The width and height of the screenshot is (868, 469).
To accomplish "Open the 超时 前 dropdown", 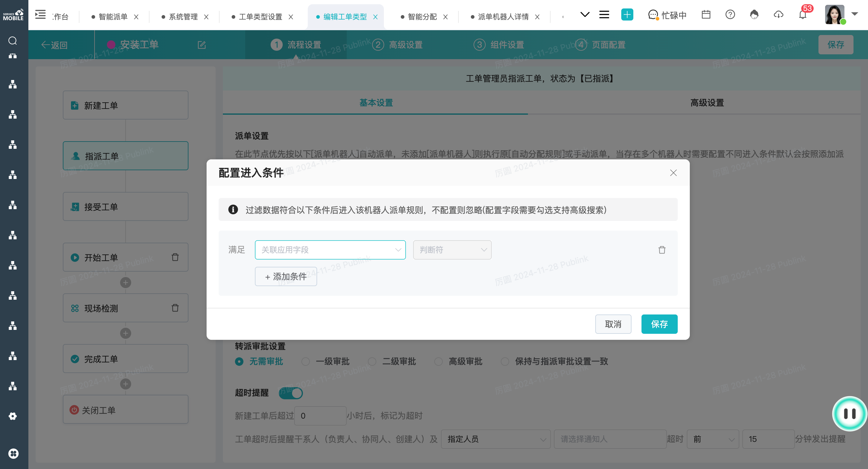I will [713, 439].
